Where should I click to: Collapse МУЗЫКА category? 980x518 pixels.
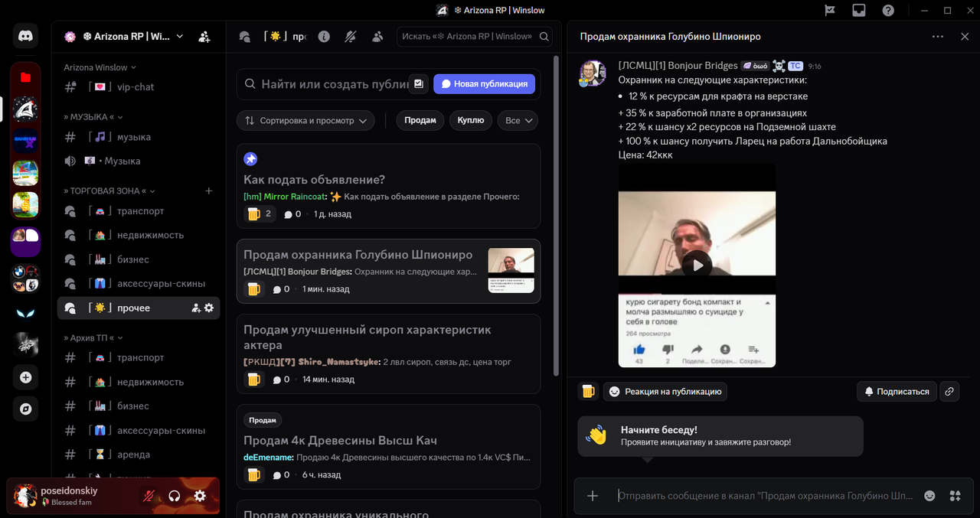pyautogui.click(x=93, y=117)
